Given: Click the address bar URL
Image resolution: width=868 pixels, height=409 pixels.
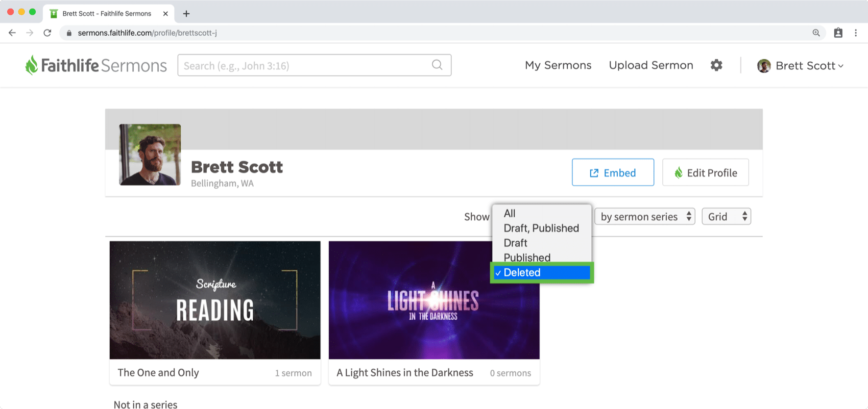Looking at the screenshot, I should pyautogui.click(x=148, y=33).
